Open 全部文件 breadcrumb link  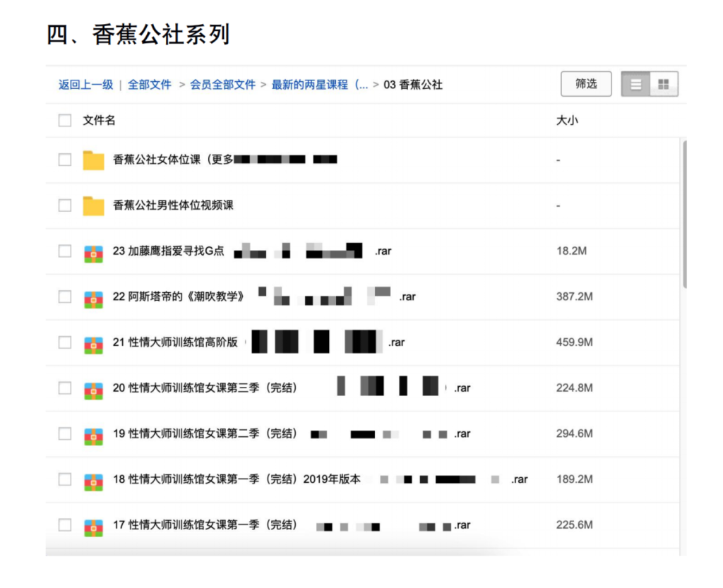[150, 85]
